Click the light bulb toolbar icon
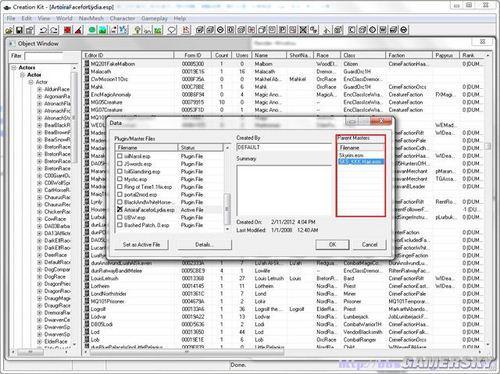This screenshot has height=374, width=500. [137, 30]
